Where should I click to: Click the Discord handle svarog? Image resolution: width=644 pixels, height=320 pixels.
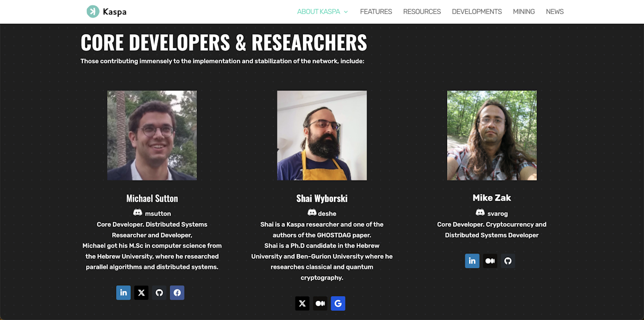click(x=498, y=214)
